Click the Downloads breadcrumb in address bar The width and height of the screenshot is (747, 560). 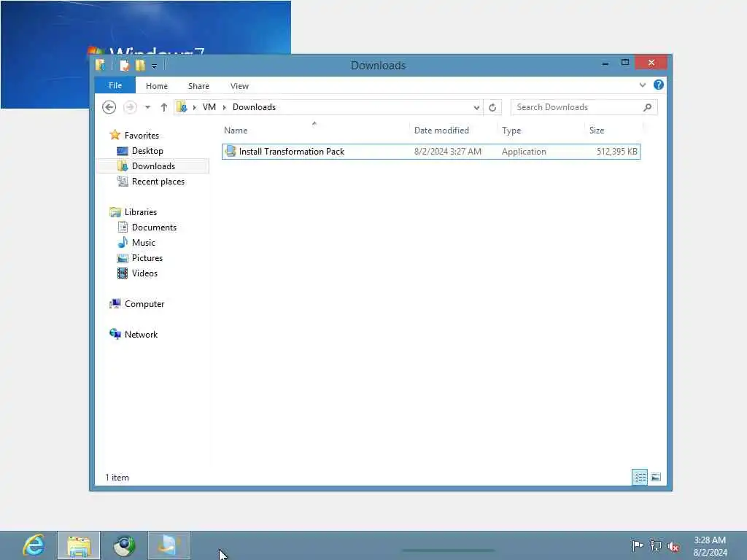(x=254, y=107)
